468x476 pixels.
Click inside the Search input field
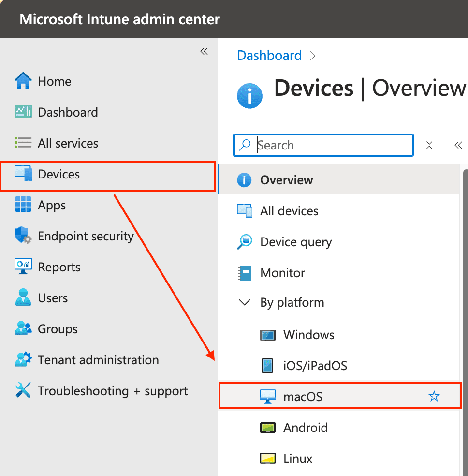pyautogui.click(x=323, y=145)
